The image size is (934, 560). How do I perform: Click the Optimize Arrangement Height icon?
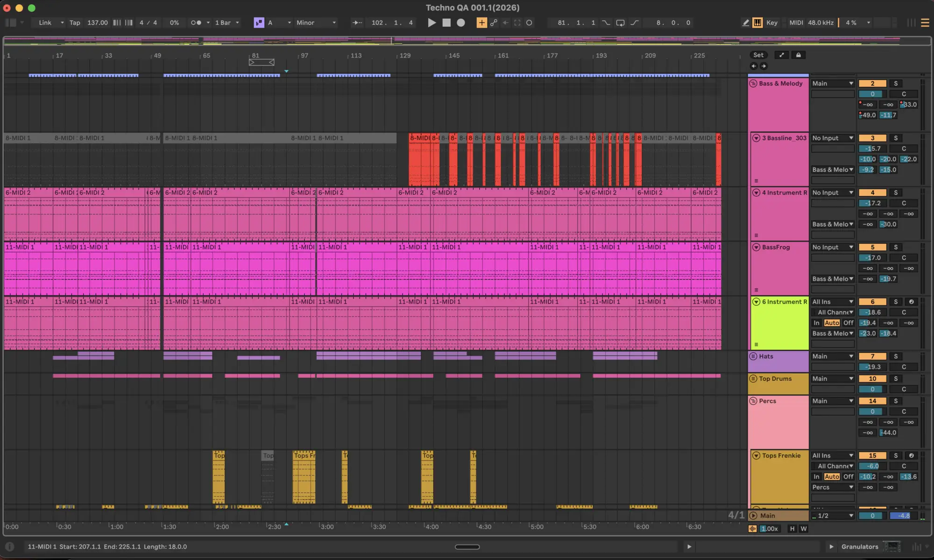click(x=781, y=55)
